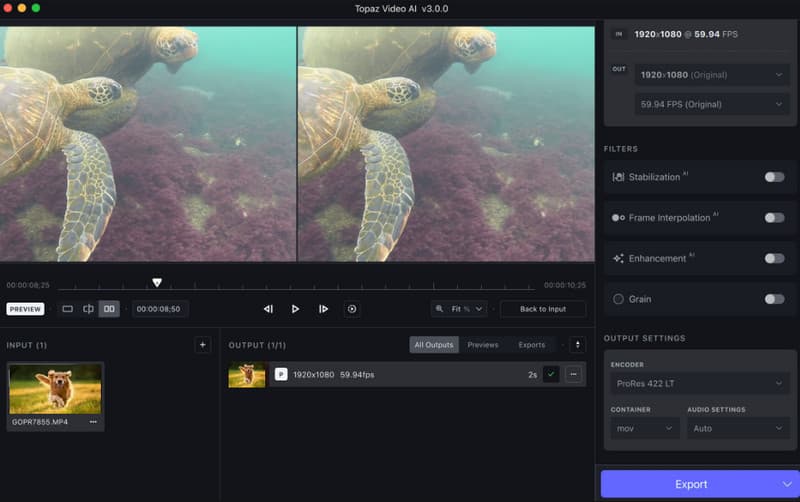Click the loop/record circle icon

pos(352,309)
